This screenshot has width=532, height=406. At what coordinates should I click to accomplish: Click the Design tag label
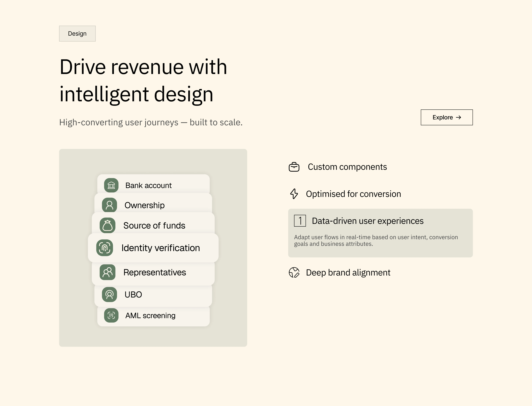click(x=77, y=34)
